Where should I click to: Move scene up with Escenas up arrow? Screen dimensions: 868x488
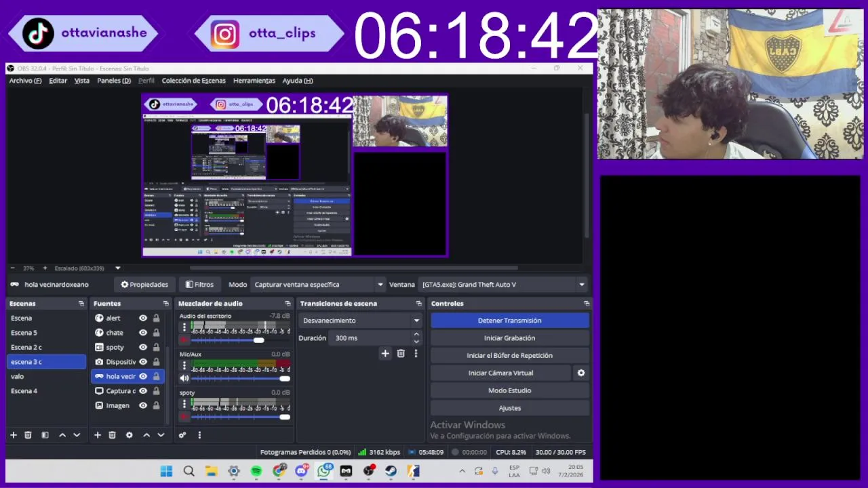pos(62,435)
